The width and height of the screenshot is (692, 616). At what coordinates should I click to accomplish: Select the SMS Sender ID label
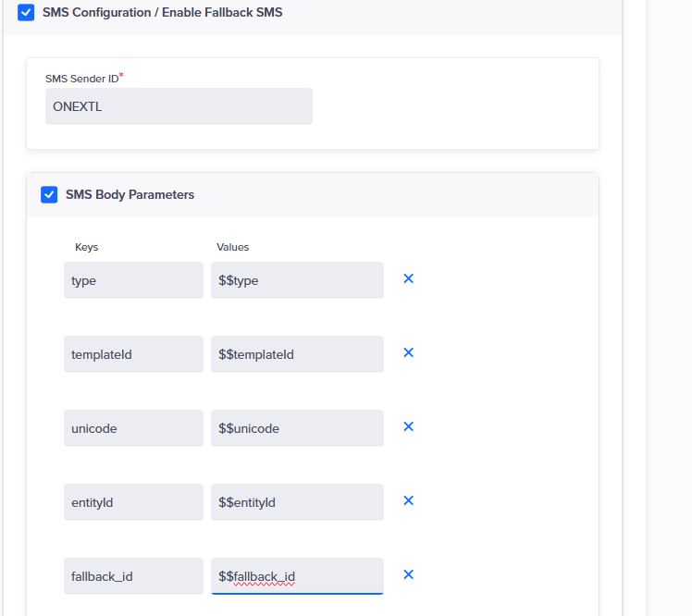pos(84,79)
